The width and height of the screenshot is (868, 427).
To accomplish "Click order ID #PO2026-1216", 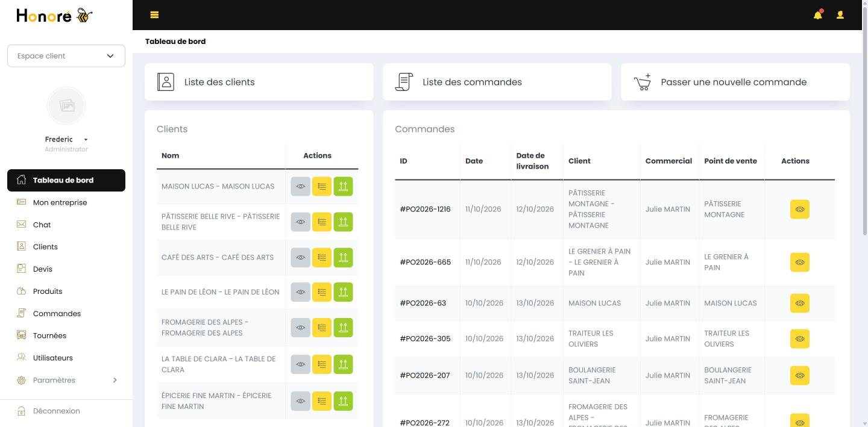I will coord(425,210).
